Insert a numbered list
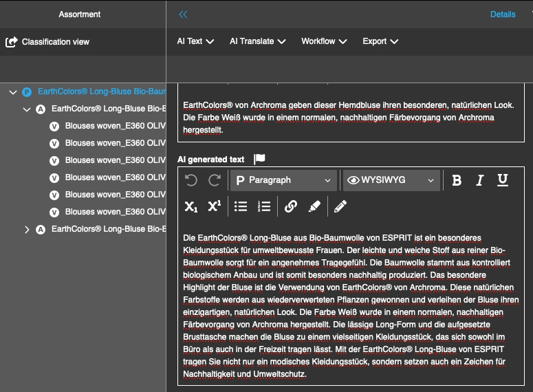The image size is (533, 392). point(264,206)
